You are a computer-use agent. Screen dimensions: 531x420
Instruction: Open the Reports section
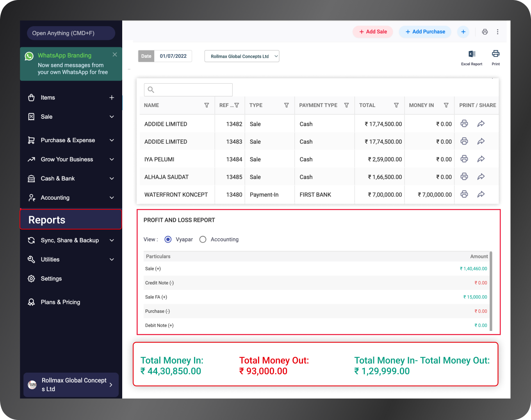[x=71, y=220]
